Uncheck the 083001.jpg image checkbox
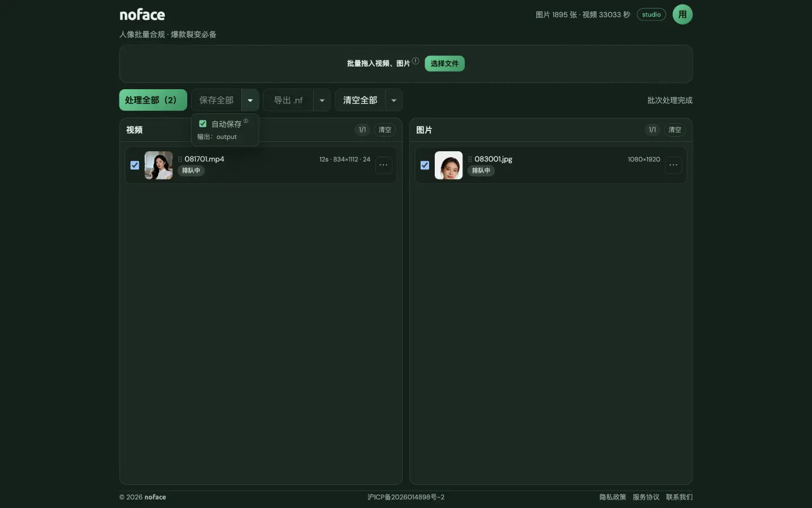The width and height of the screenshot is (812, 508). click(x=425, y=165)
